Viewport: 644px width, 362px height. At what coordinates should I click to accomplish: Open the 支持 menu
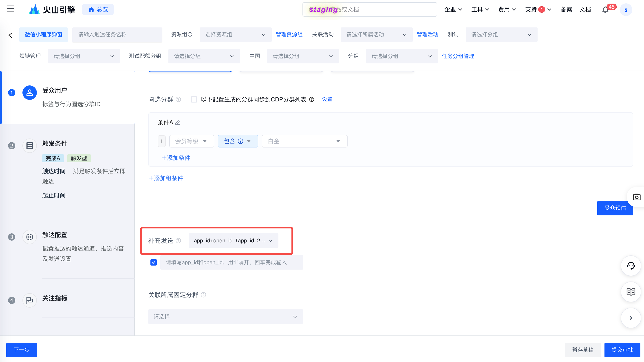[x=538, y=9]
